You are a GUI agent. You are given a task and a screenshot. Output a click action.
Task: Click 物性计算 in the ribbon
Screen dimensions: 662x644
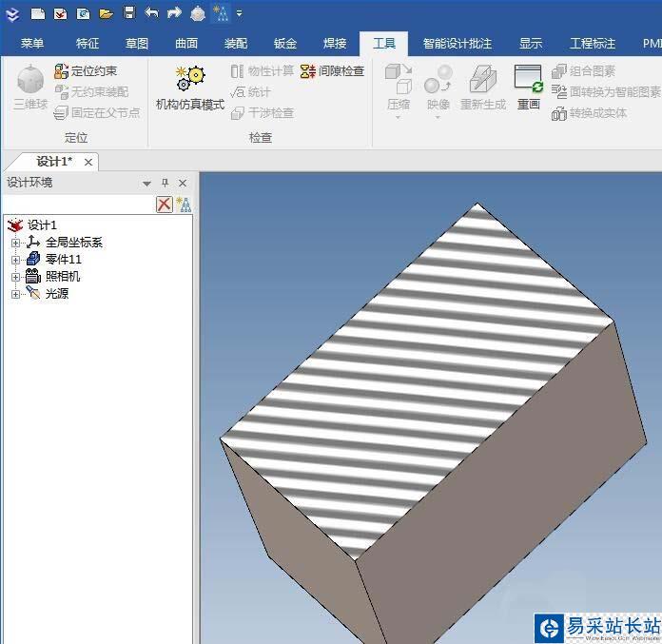coord(262,71)
